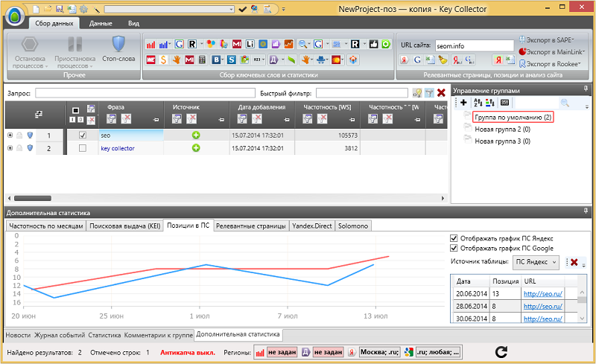Viewport: 596px width, 364px height.
Task: Click the lightbulb icon next to quick filter
Action: [x=417, y=93]
